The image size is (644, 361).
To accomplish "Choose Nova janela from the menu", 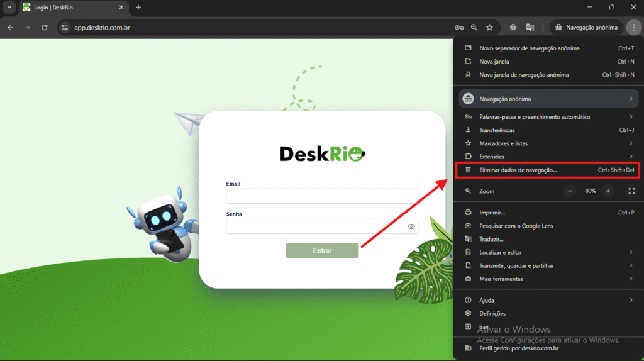I will [x=548, y=61].
